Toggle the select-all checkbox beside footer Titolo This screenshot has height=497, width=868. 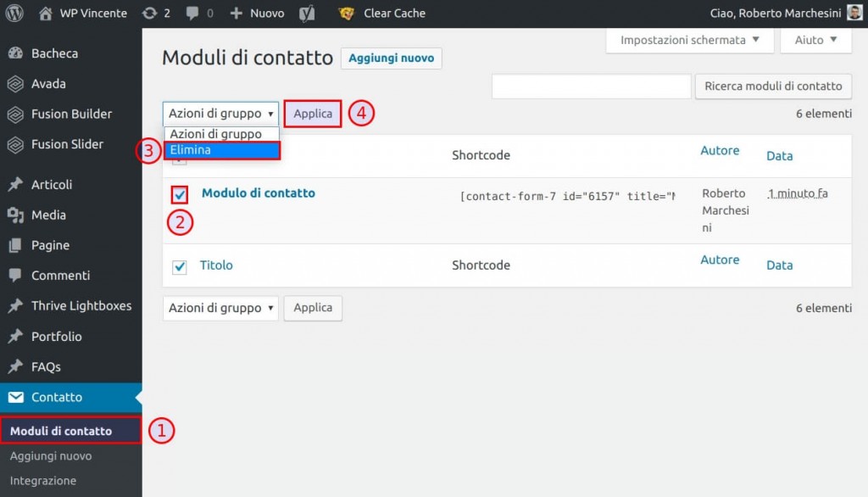pos(180,267)
